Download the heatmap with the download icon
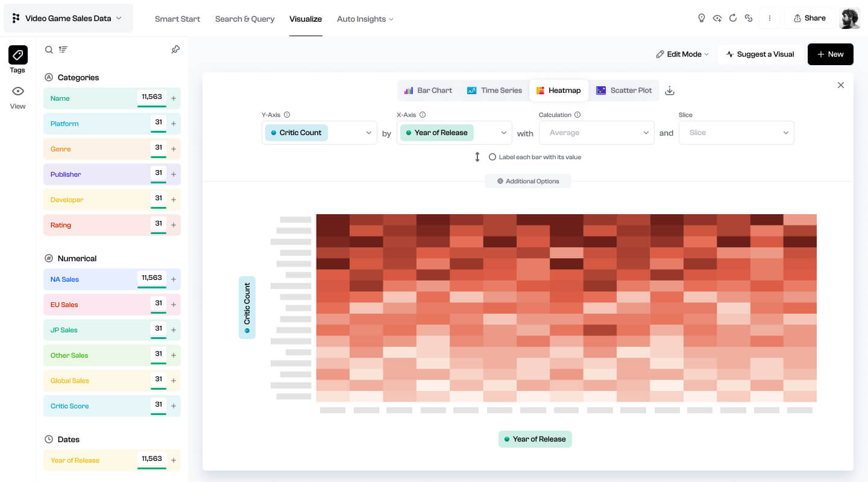 [669, 90]
